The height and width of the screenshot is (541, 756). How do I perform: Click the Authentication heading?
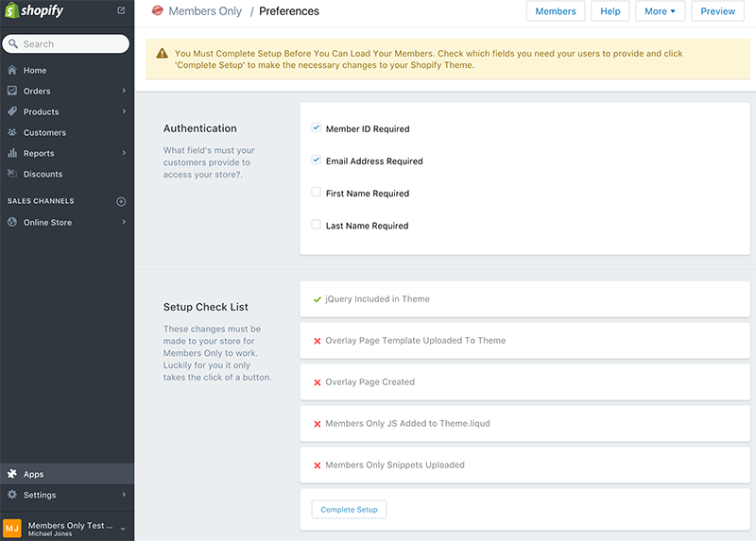pos(200,128)
